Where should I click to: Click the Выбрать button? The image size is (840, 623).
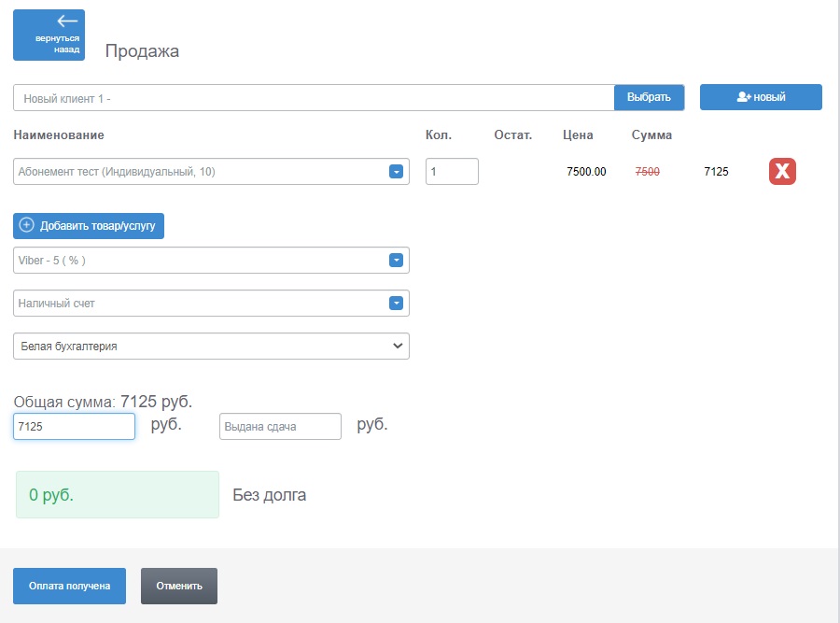point(649,97)
